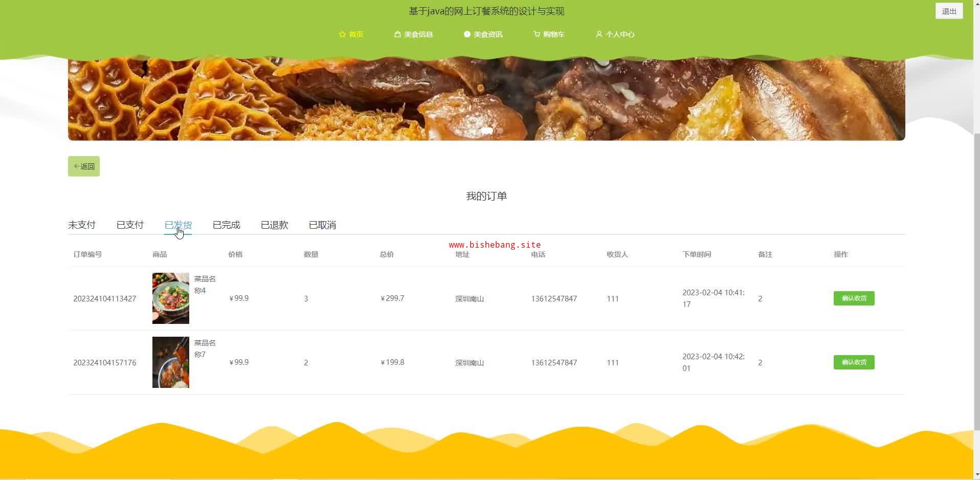The height and width of the screenshot is (480, 980).
Task: Click the 电话 column header
Action: 538,254
